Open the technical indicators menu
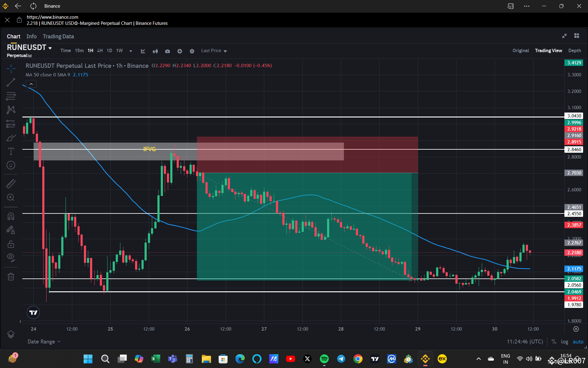Viewport: 588px width, 368px height. click(143, 51)
